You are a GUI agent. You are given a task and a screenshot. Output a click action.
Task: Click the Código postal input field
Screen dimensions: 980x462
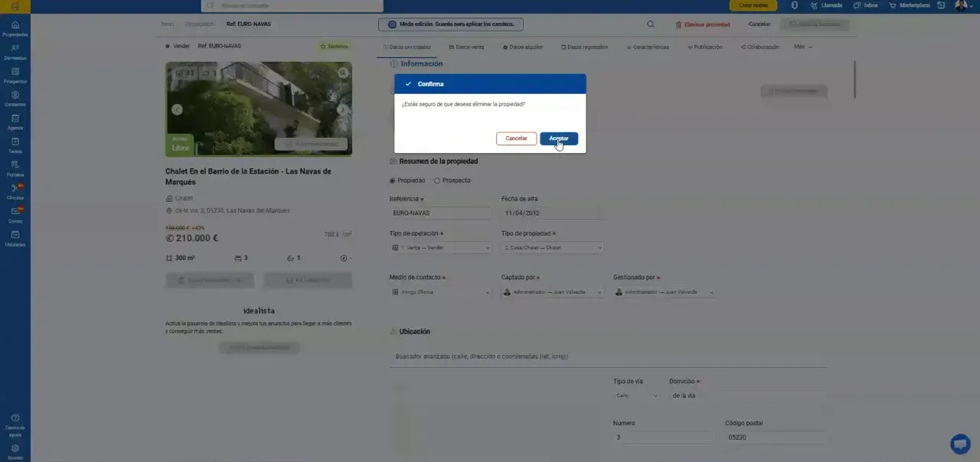(x=776, y=438)
